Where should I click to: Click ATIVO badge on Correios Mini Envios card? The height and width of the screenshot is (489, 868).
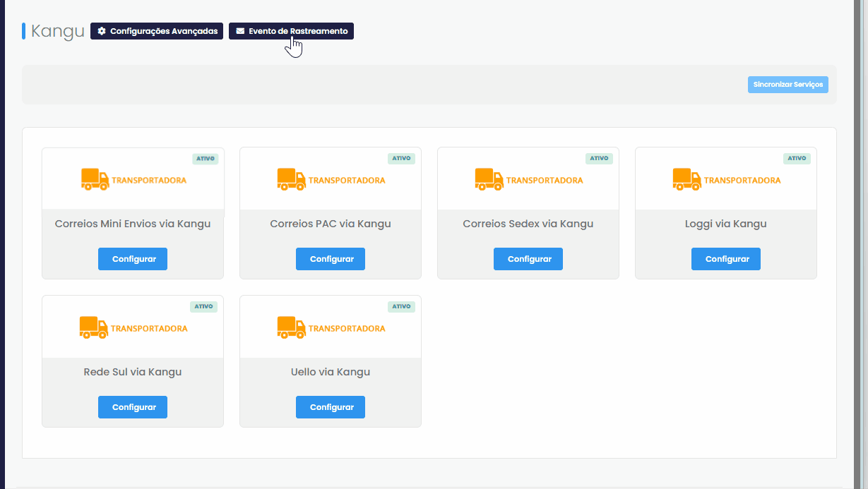pos(204,159)
